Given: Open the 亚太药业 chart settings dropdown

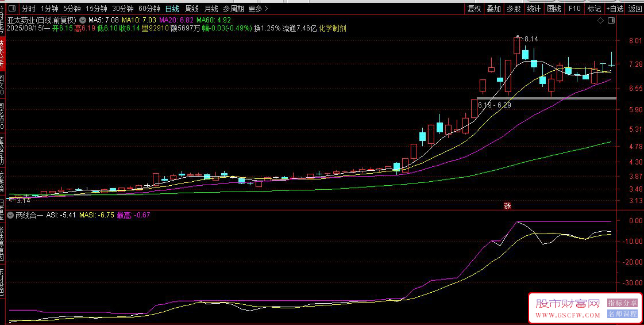Looking at the screenshot, I should (83, 20).
